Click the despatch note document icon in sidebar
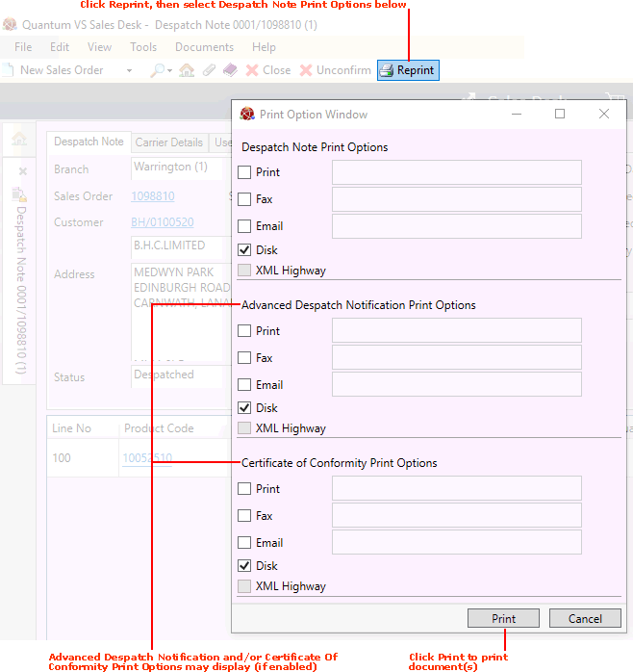The height and width of the screenshot is (672, 633). [x=19, y=194]
